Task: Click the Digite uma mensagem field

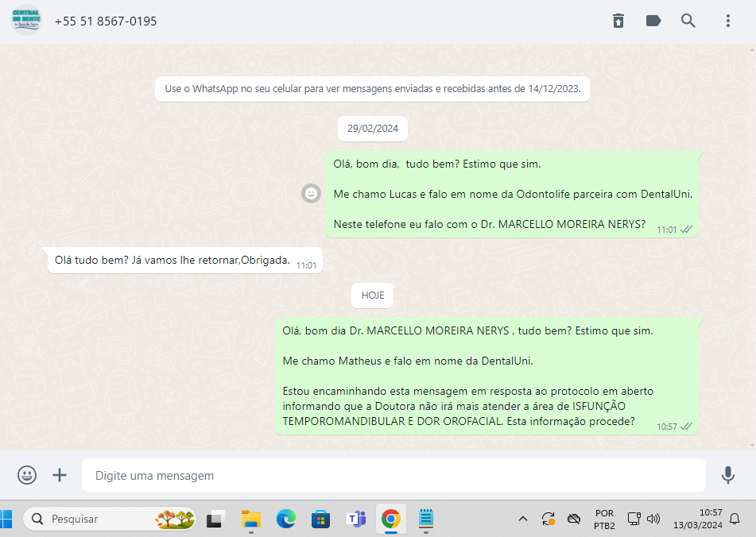Action: [x=394, y=475]
